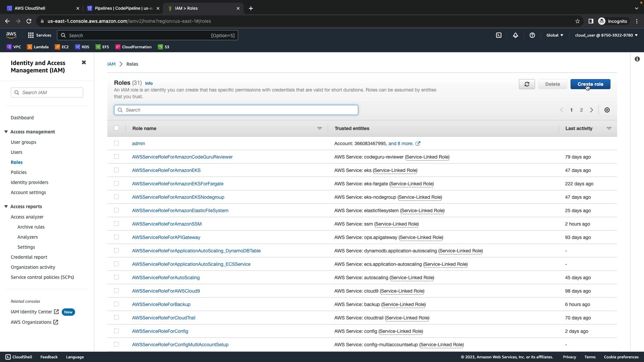Expand the cloud_user account menu
Screen dimensions: 644x362
click(x=606, y=35)
